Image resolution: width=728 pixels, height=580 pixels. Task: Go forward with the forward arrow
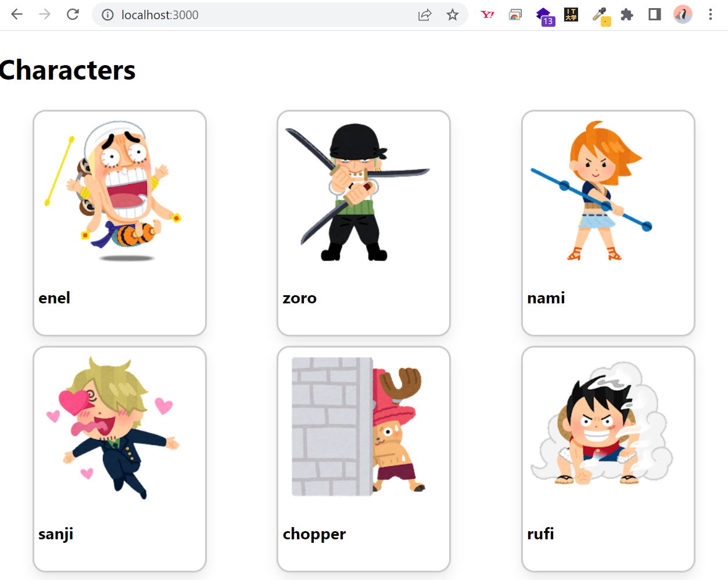click(x=45, y=15)
